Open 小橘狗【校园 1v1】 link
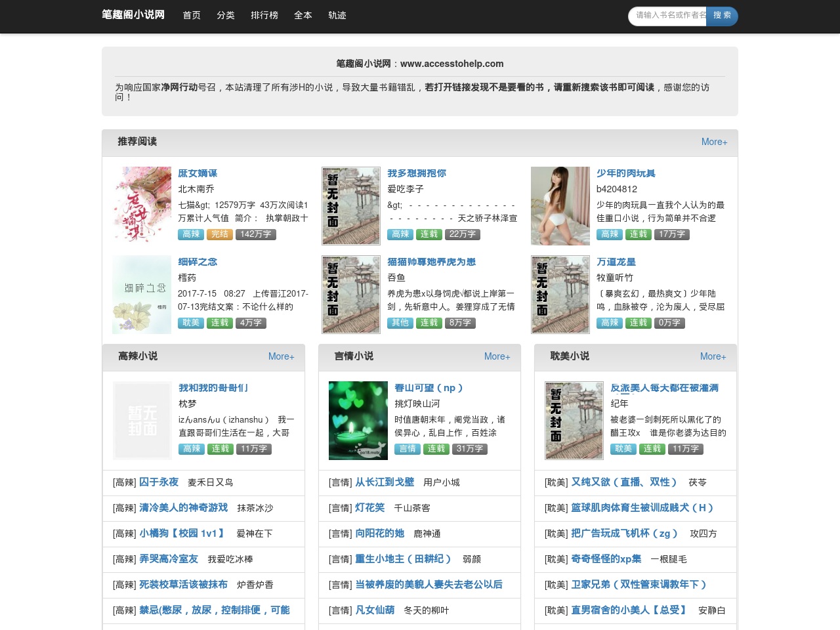Screen dimensions: 840x630 click(x=183, y=534)
